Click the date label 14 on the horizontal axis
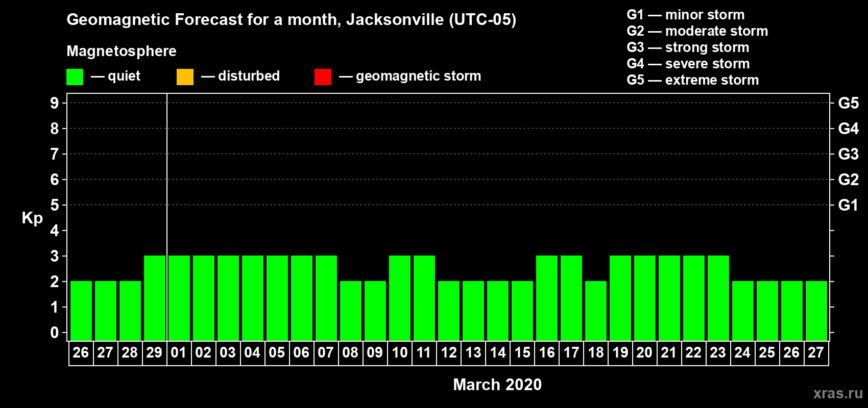This screenshot has width=868, height=408. [x=498, y=353]
